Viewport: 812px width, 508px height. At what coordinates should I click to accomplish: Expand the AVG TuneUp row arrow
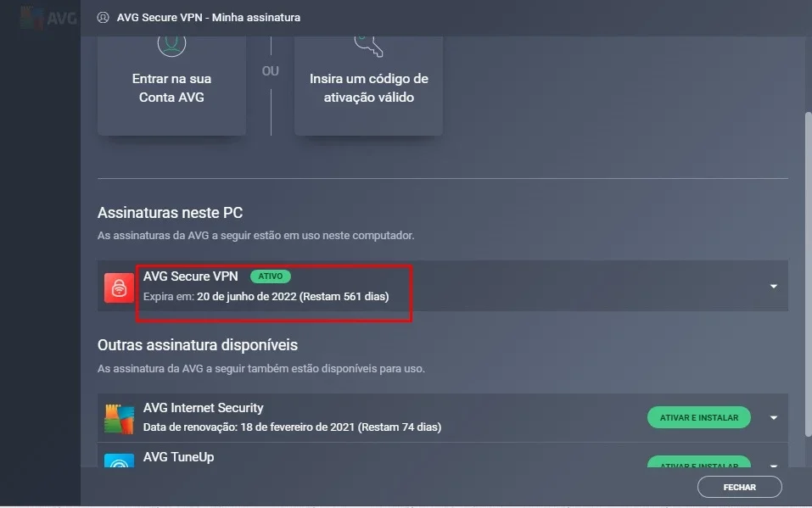pos(773,465)
